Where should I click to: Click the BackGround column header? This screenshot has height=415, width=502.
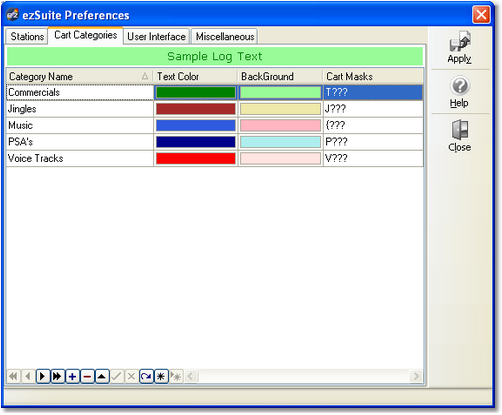click(x=280, y=76)
